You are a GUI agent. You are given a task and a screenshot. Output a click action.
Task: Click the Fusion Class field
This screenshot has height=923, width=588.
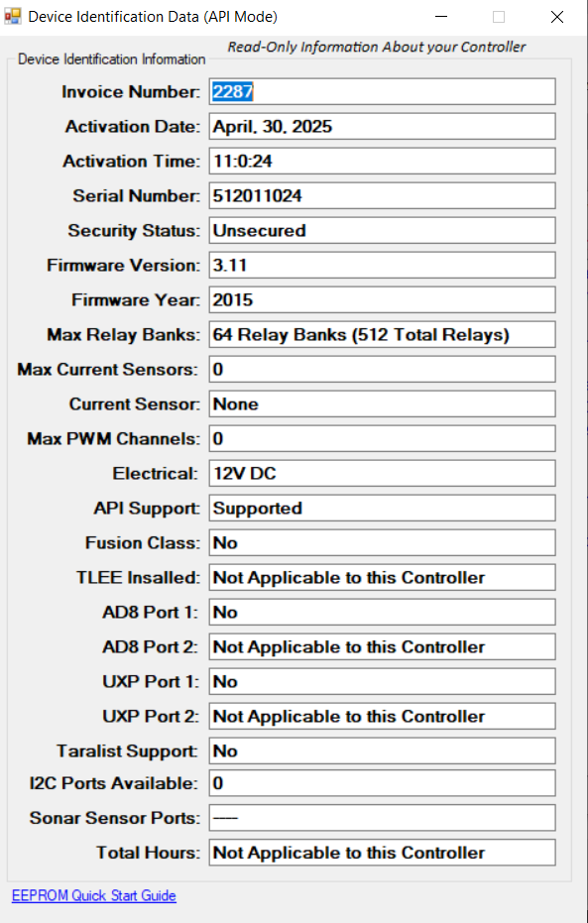point(382,543)
